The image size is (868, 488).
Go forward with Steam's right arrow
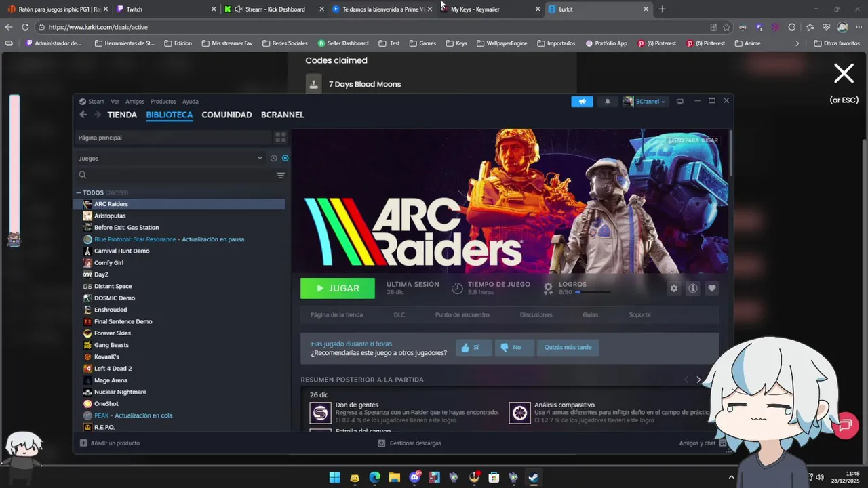(97, 115)
